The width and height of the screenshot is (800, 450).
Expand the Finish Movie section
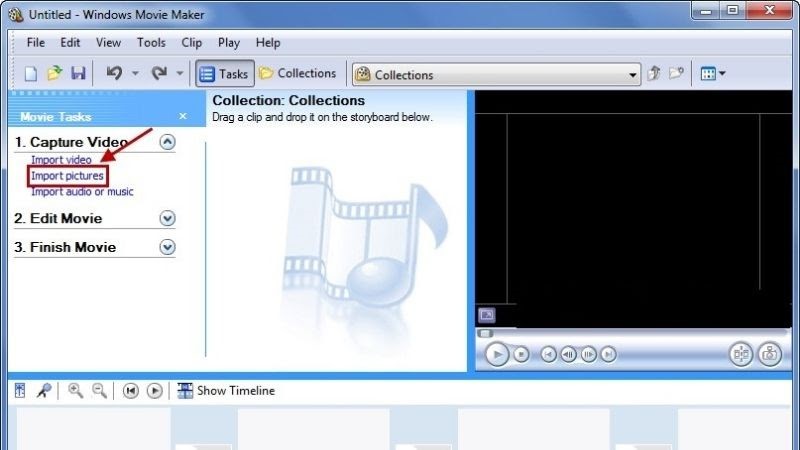coord(167,247)
